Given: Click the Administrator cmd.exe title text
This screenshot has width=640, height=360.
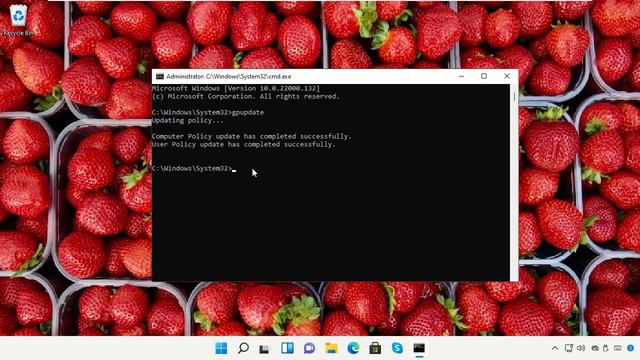Looking at the screenshot, I should point(229,76).
